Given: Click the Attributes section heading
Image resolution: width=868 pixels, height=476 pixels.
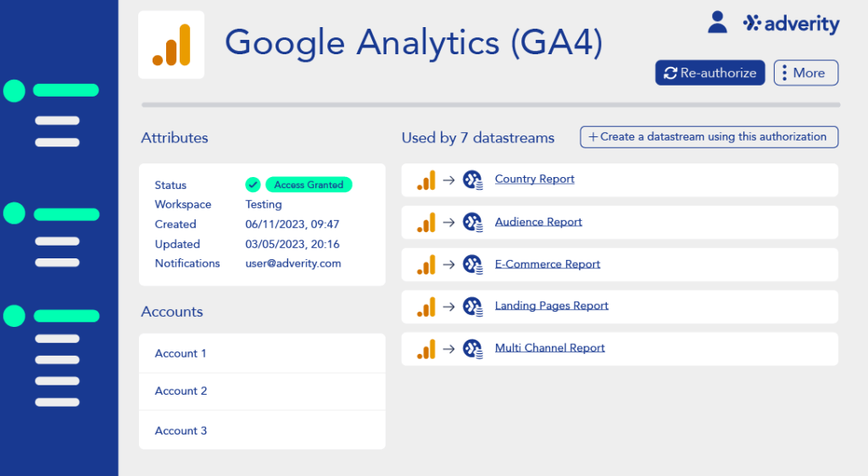Looking at the screenshot, I should coord(175,138).
